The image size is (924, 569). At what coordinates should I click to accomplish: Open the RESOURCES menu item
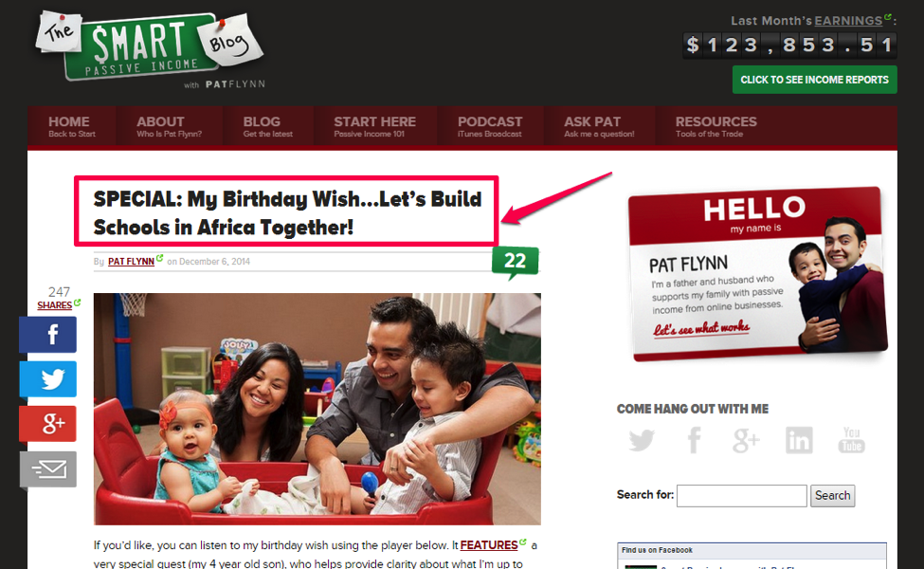(x=716, y=126)
